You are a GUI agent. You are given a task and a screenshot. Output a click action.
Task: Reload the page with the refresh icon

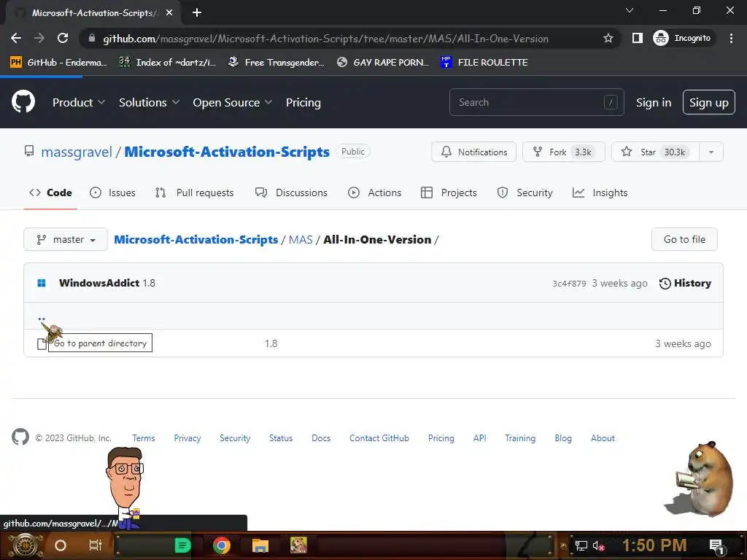63,38
